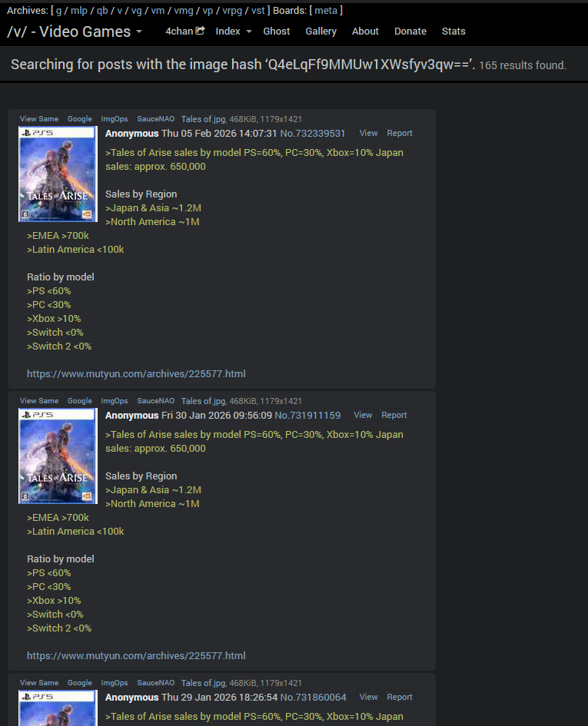Select 'Thu 05 Feb 2026 14:07:31' timestamp
Screen dimensions: 588x726
click(x=219, y=134)
